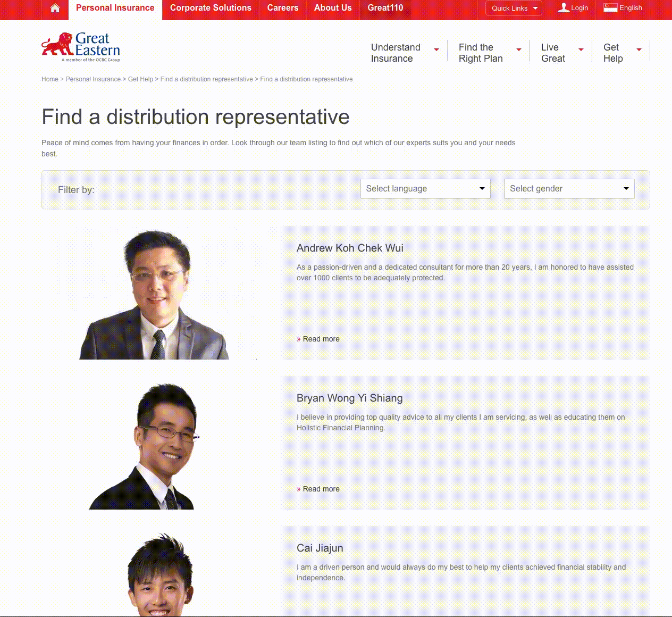Click Andrew Koh Chek Wui's photo

pos(154,294)
